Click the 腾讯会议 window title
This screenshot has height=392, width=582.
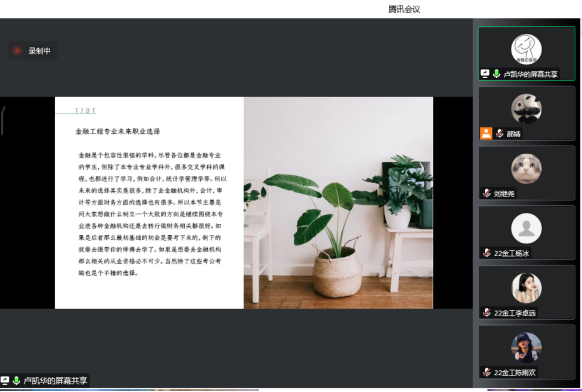(404, 9)
